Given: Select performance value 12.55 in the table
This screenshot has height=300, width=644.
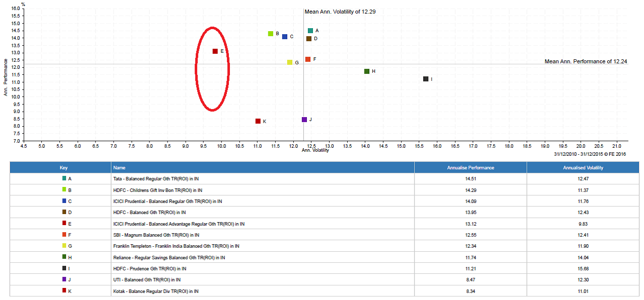Looking at the screenshot, I should coord(471,235).
